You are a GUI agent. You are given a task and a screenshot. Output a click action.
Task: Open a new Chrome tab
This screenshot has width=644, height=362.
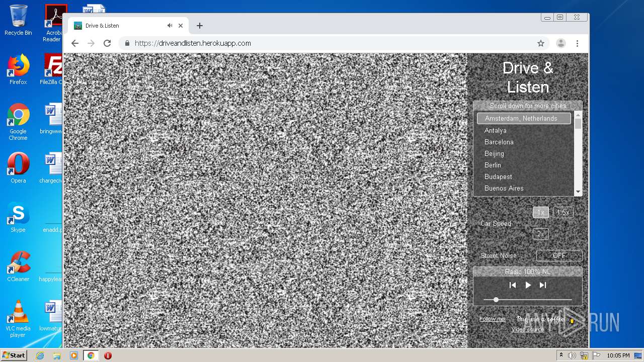coord(200,26)
